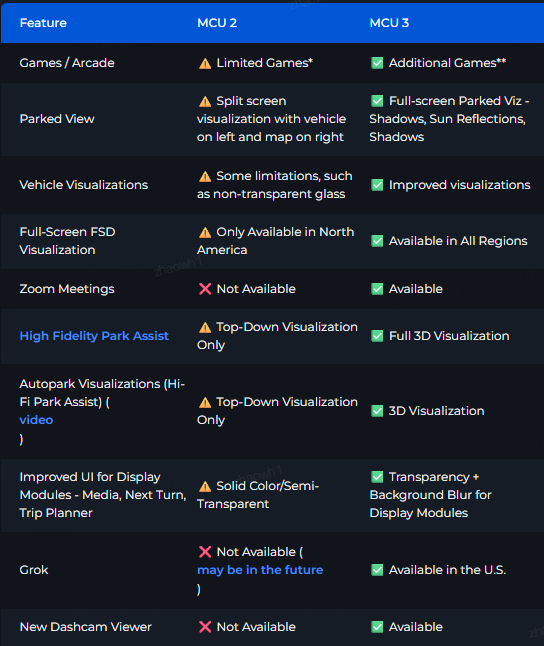Click the 'Available in All Regions' text
Viewport: 544px width, 646px height.
click(x=458, y=241)
